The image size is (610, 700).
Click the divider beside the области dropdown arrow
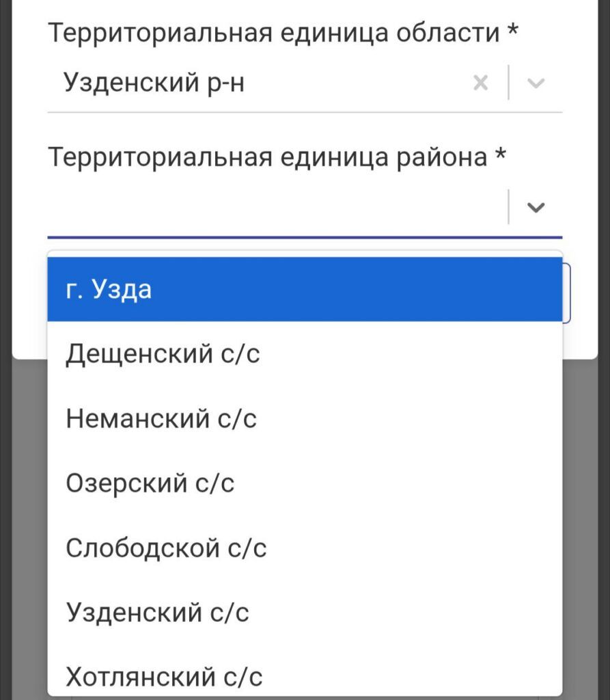(509, 83)
